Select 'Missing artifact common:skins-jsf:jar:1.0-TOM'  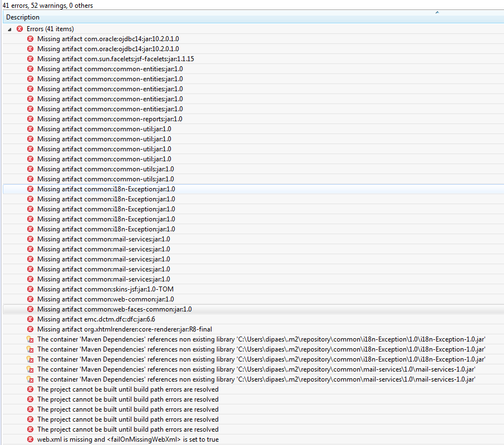106,289
